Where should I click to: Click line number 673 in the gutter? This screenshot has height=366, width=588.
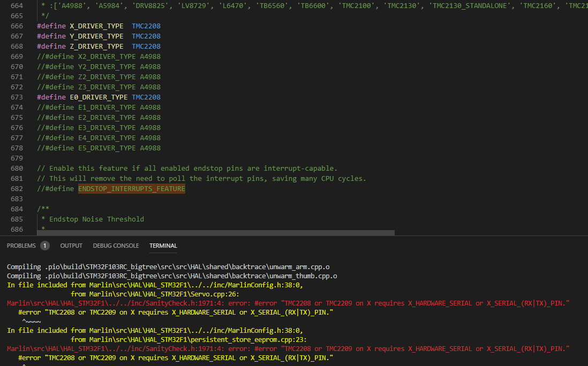[17, 97]
